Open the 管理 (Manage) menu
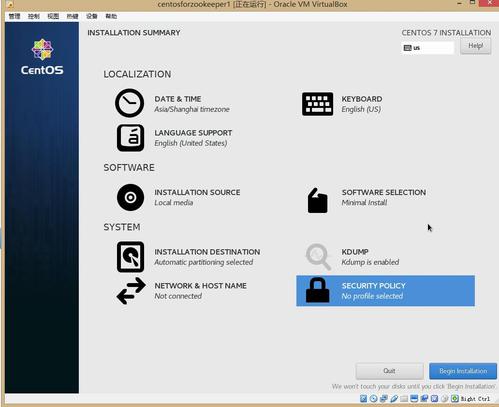 (14, 16)
